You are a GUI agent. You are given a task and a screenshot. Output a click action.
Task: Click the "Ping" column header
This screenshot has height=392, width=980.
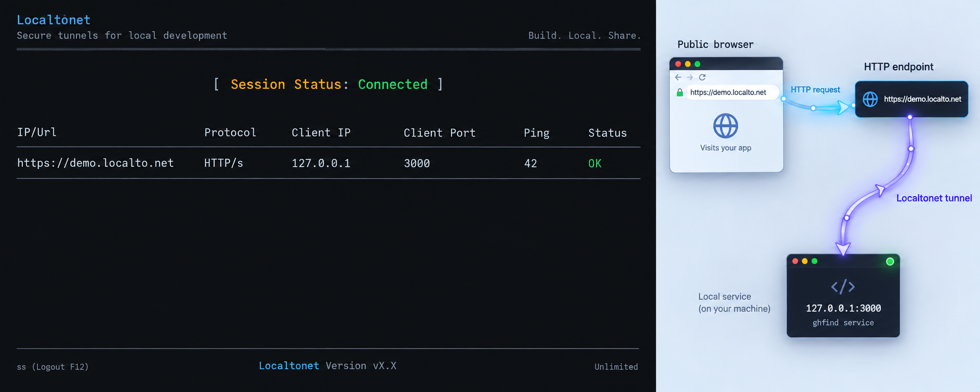click(x=537, y=132)
